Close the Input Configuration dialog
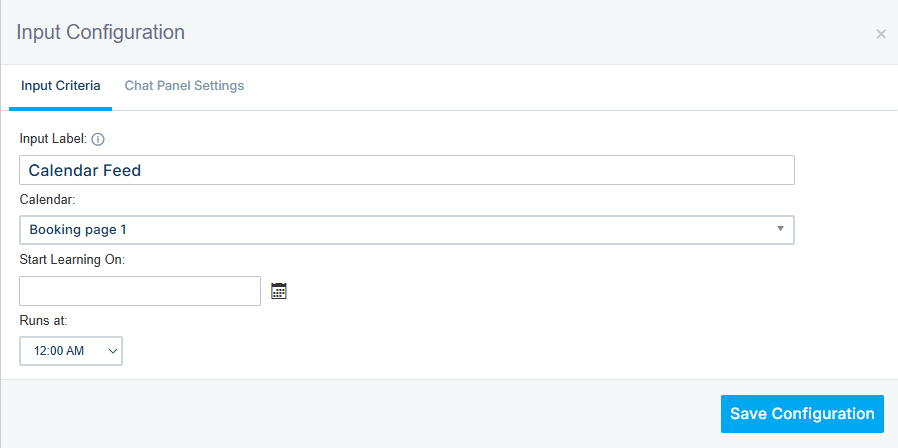898x448 pixels. click(x=880, y=34)
